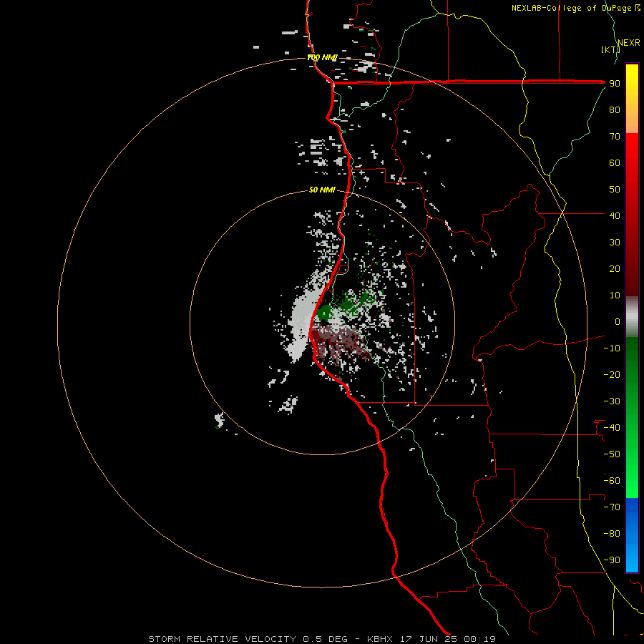Click the 20 knot label on the velocity scale
The height and width of the screenshot is (644, 644).
[x=615, y=269]
